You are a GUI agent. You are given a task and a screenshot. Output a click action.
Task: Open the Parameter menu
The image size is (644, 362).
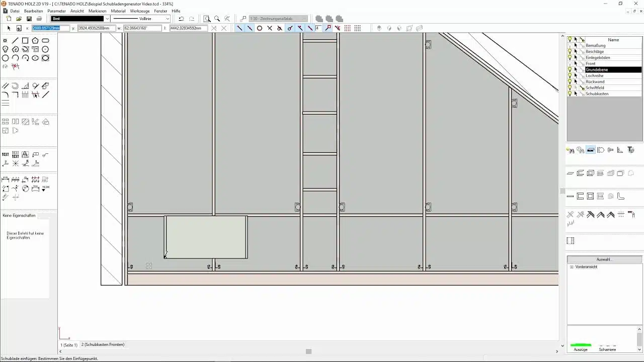click(57, 11)
